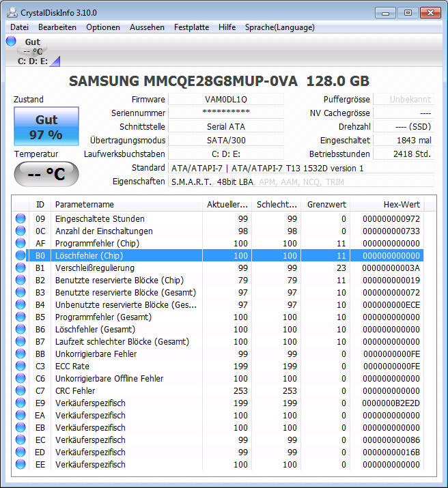This screenshot has width=448, height=488.
Task: Click the Gut 97 % health status button
Action: (46, 126)
